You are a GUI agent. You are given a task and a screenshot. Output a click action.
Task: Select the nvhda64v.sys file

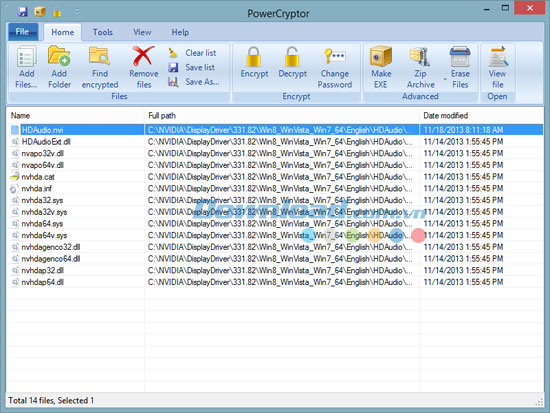pyautogui.click(x=44, y=235)
